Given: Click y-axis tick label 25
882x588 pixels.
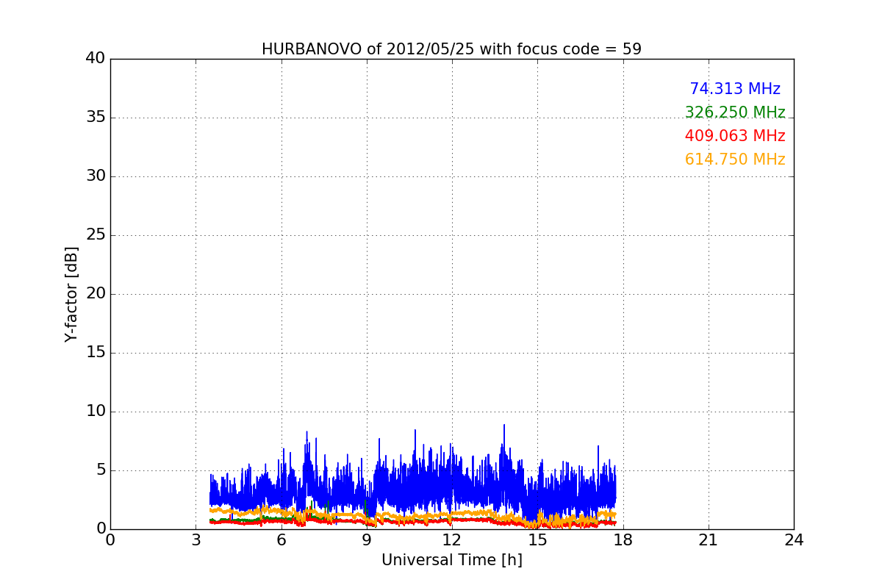Looking at the screenshot, I should coord(96,235).
